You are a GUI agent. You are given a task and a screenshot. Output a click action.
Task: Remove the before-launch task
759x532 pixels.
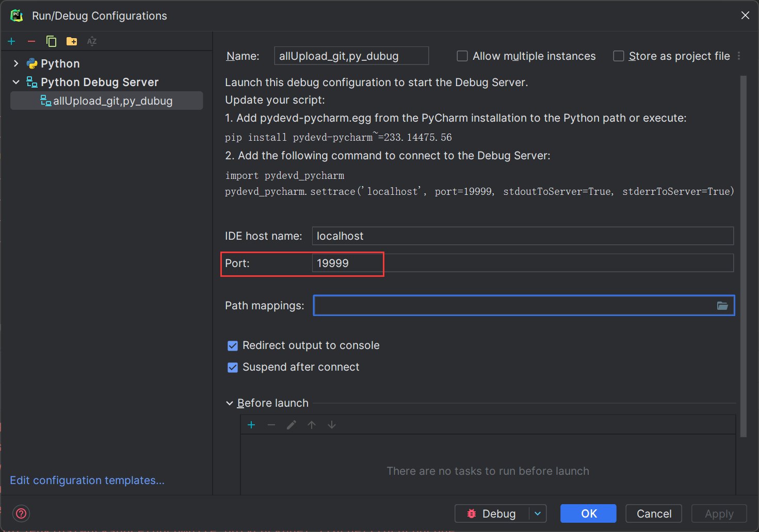[271, 425]
